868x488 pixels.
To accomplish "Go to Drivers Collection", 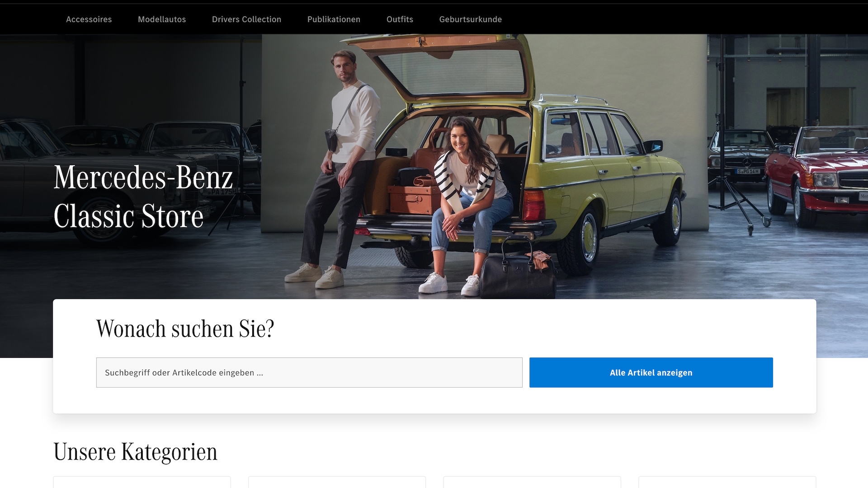I will [x=246, y=19].
